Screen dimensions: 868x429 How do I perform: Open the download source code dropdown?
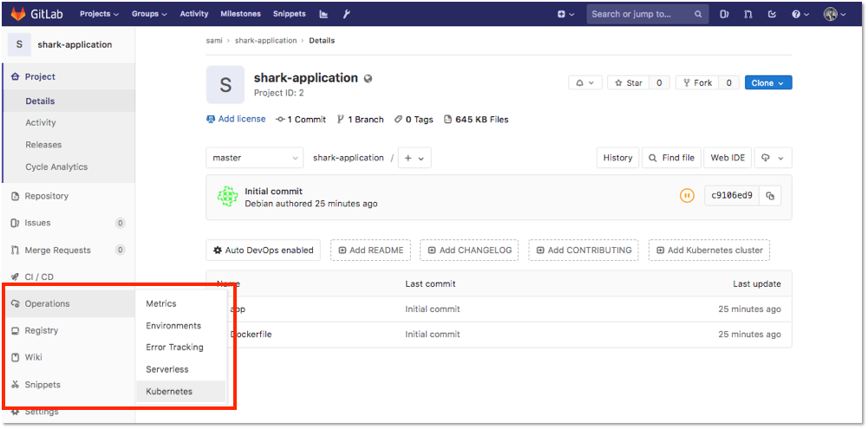click(x=773, y=158)
